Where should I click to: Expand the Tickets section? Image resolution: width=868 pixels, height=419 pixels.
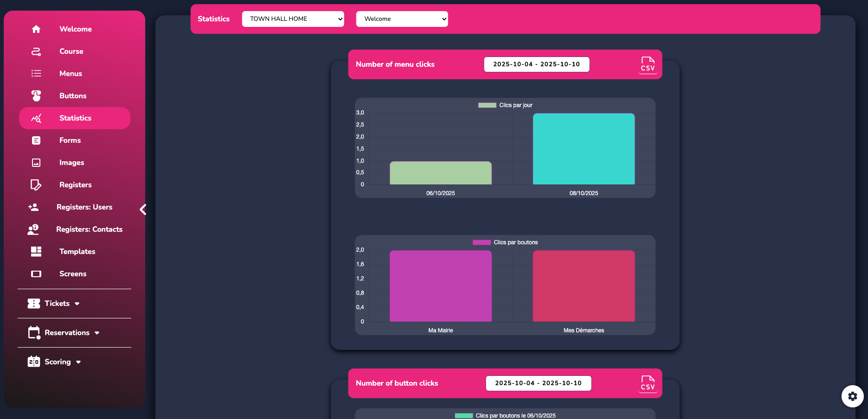click(54, 304)
